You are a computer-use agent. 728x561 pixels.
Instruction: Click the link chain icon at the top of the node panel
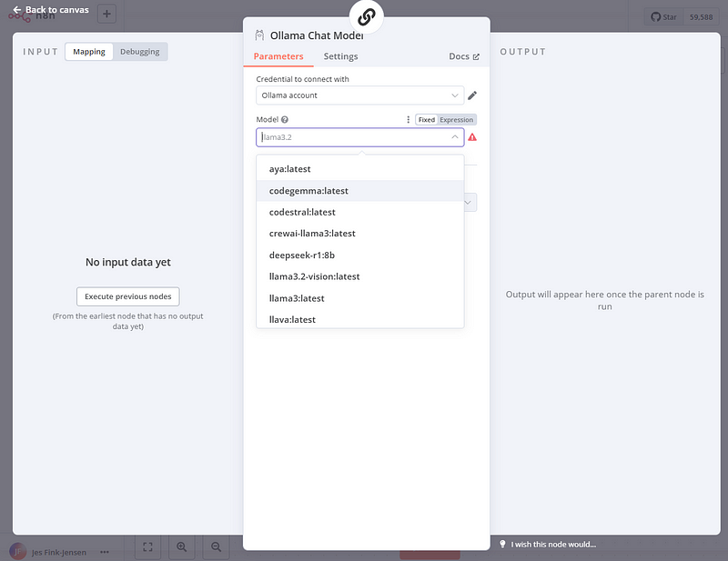tap(367, 17)
